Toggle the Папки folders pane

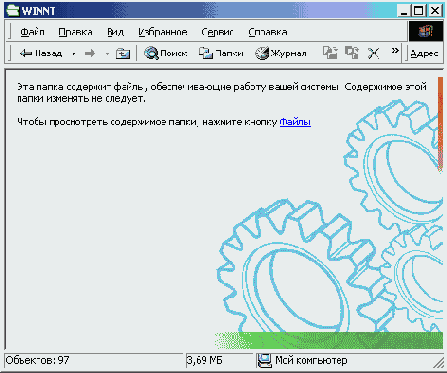point(221,53)
